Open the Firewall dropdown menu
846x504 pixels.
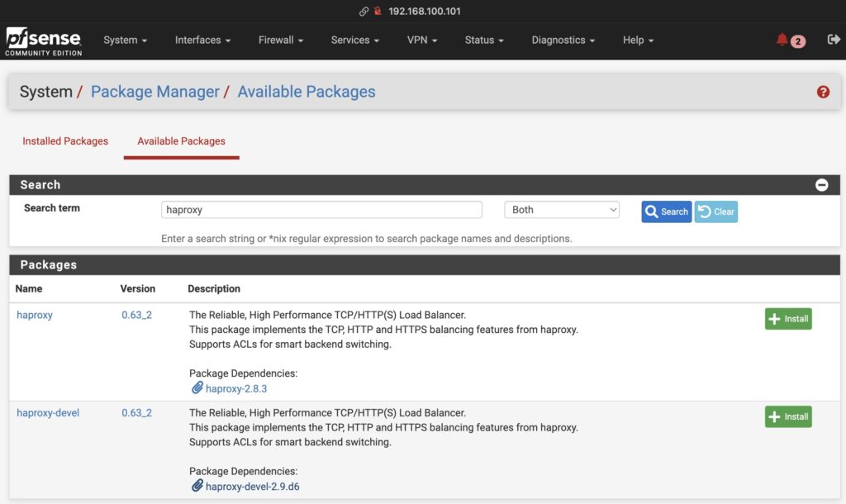tap(281, 40)
